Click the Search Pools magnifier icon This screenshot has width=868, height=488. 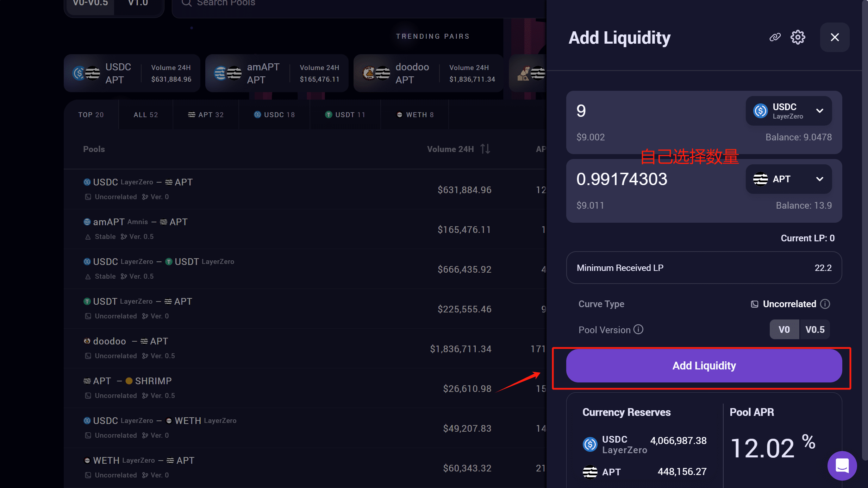[x=187, y=3]
